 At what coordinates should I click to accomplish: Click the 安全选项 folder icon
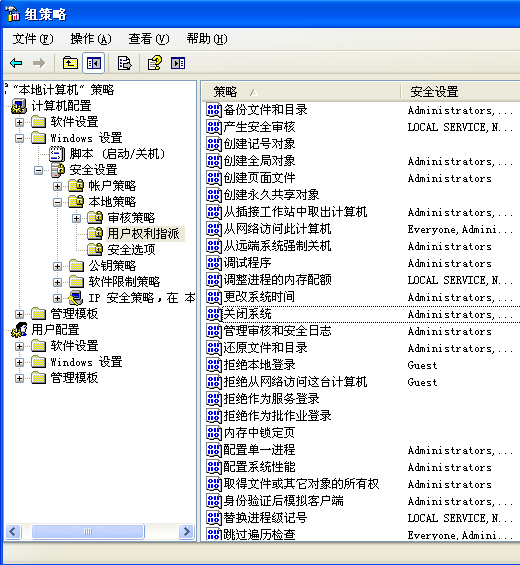[x=95, y=249]
